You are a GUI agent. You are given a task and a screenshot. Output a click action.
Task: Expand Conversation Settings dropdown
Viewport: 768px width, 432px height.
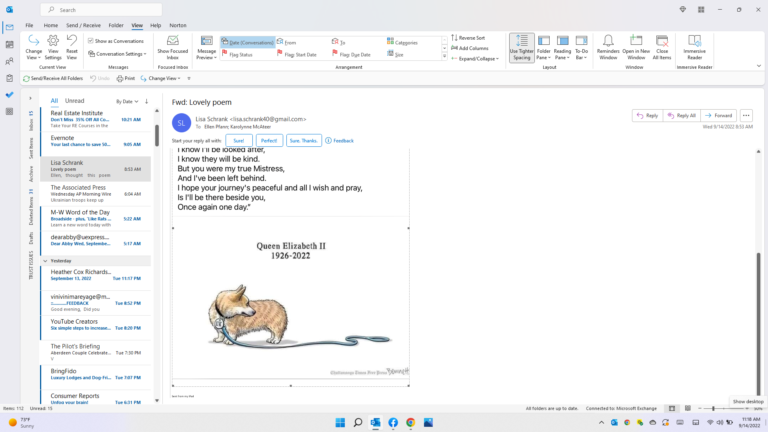click(117, 54)
